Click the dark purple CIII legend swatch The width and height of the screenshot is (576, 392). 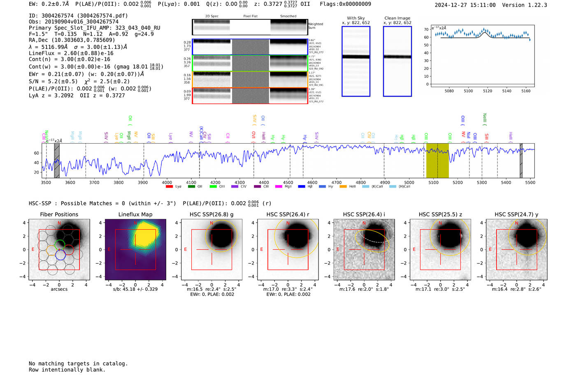[x=257, y=187]
